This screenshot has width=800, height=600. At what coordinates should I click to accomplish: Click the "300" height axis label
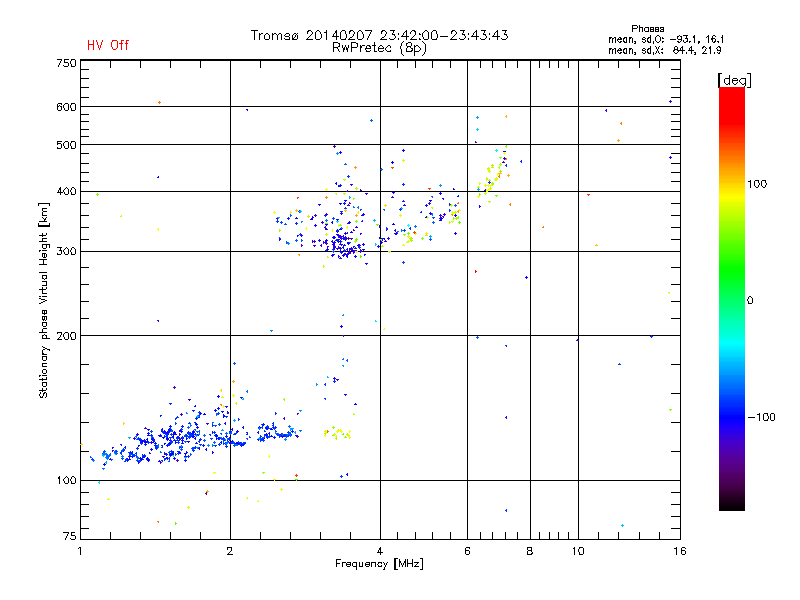[x=66, y=252]
